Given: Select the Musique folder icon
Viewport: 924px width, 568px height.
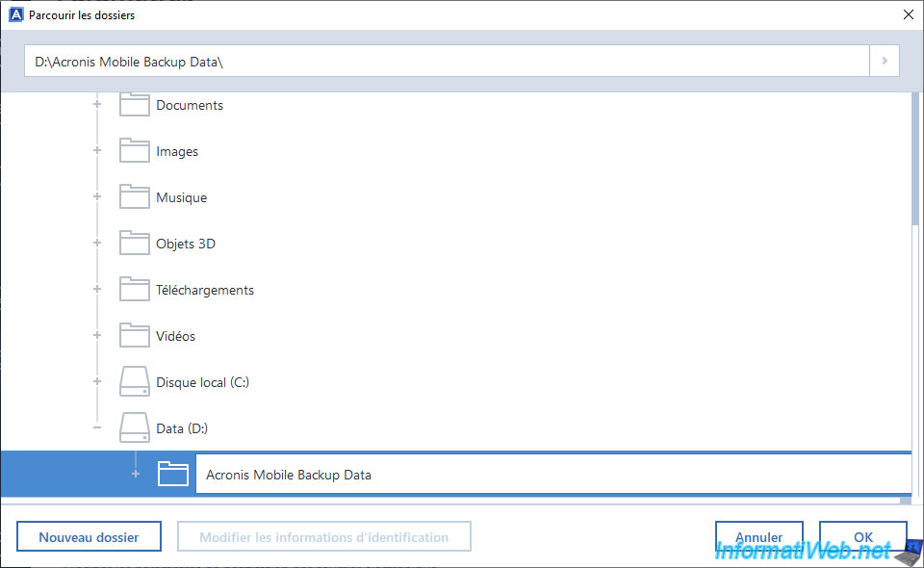Looking at the screenshot, I should click(x=135, y=196).
